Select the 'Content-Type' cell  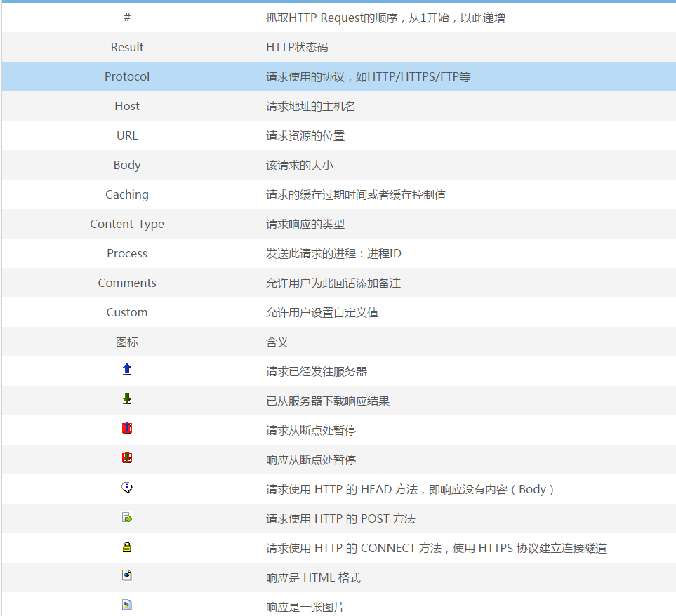[127, 224]
